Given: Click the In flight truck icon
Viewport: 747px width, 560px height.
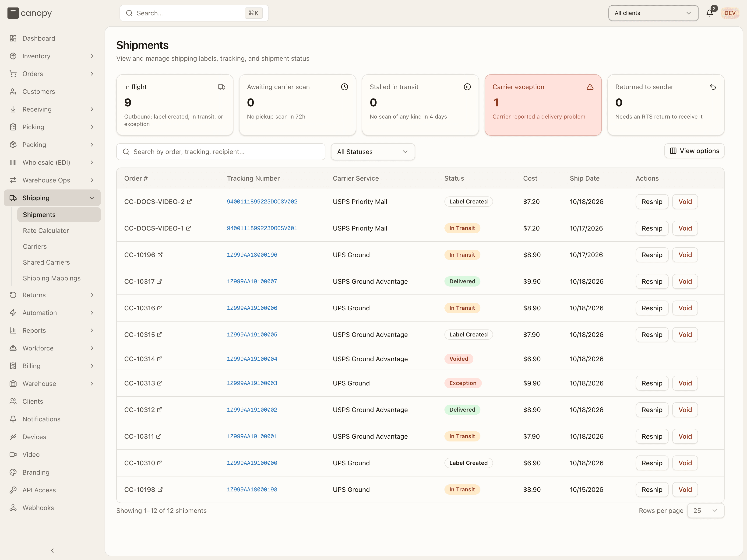Looking at the screenshot, I should pos(222,87).
